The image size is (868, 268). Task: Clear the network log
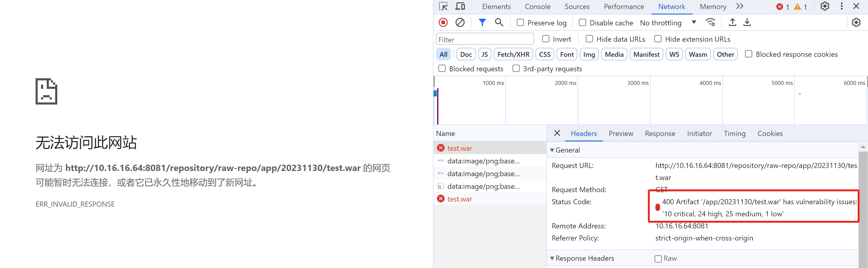(460, 23)
